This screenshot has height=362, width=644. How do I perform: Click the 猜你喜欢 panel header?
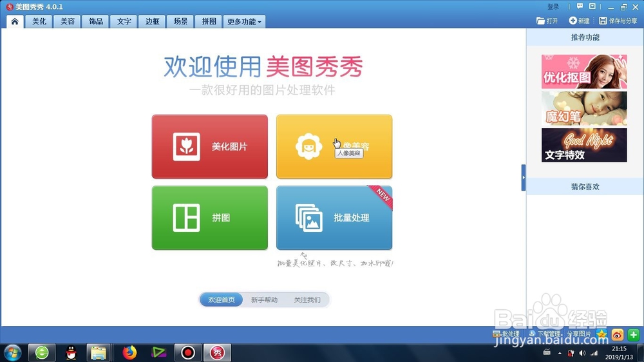tap(585, 187)
